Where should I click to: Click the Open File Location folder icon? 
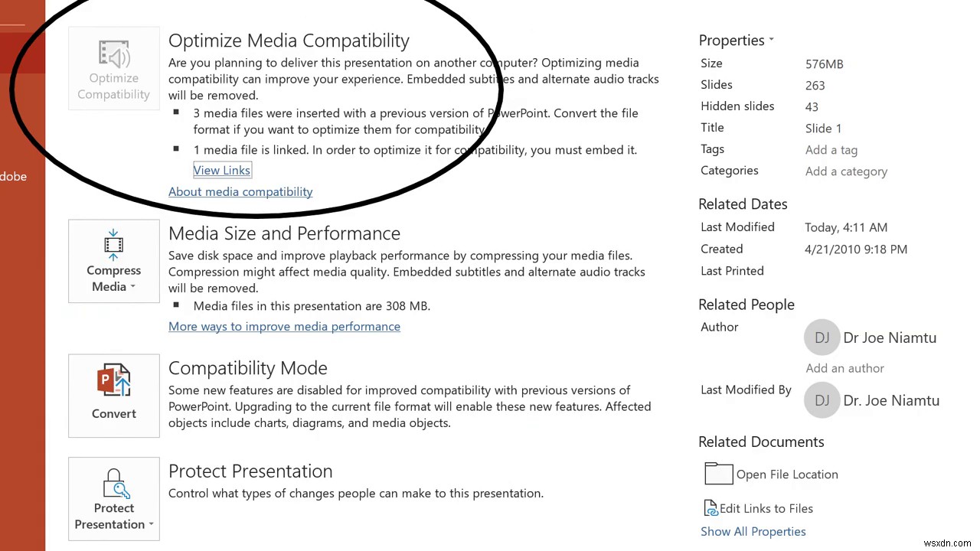(718, 474)
